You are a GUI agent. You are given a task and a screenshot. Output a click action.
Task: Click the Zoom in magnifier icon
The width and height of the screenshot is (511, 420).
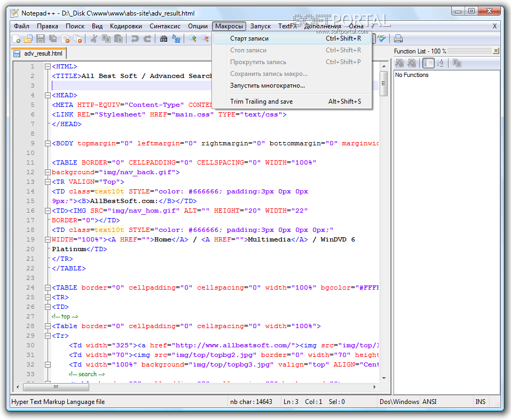[192, 38]
